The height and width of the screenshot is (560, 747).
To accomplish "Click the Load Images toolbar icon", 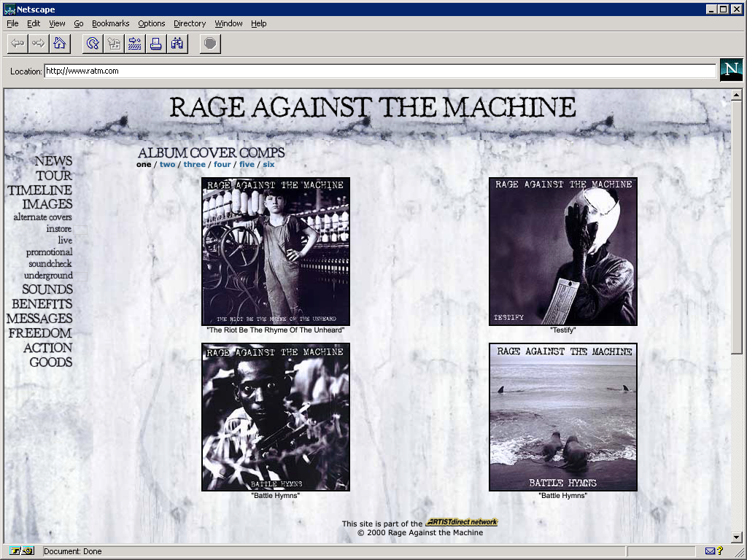I will pyautogui.click(x=114, y=44).
